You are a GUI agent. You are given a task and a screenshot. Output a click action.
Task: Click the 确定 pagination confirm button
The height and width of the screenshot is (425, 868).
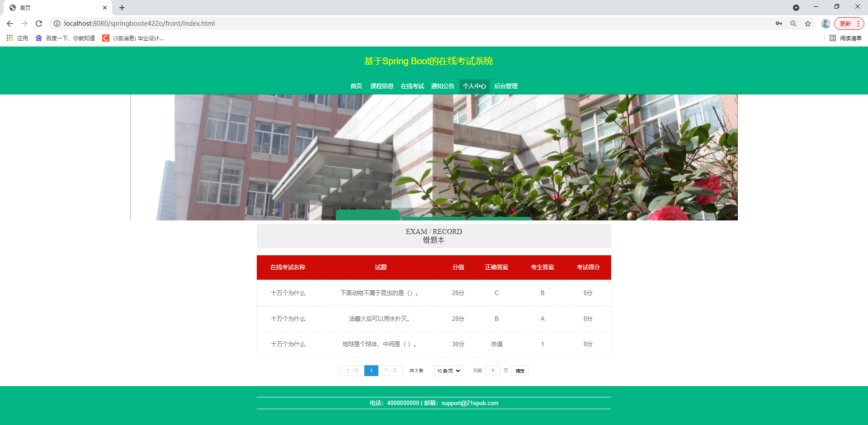click(x=519, y=370)
